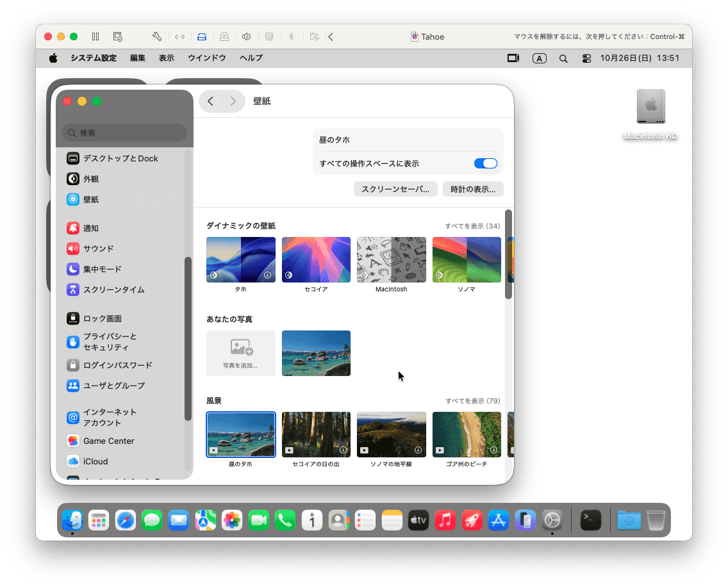Open Game Center settings
This screenshot has width=728, height=588.
click(108, 441)
